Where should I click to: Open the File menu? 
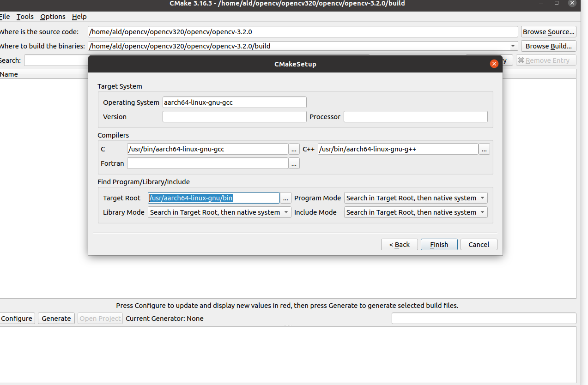(x=5, y=17)
